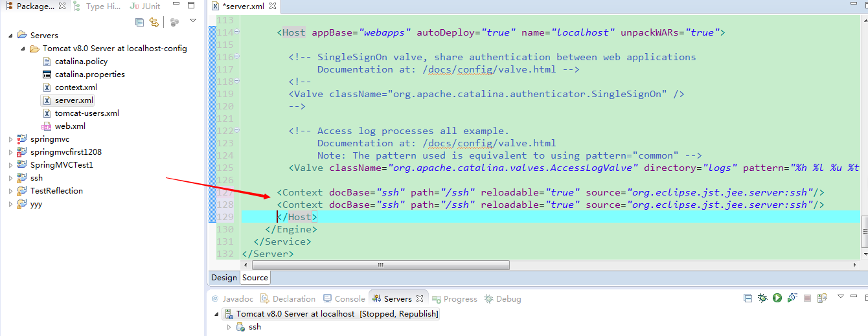The image size is (868, 336).
Task: Open the Declaration view tab
Action: pyautogui.click(x=288, y=298)
